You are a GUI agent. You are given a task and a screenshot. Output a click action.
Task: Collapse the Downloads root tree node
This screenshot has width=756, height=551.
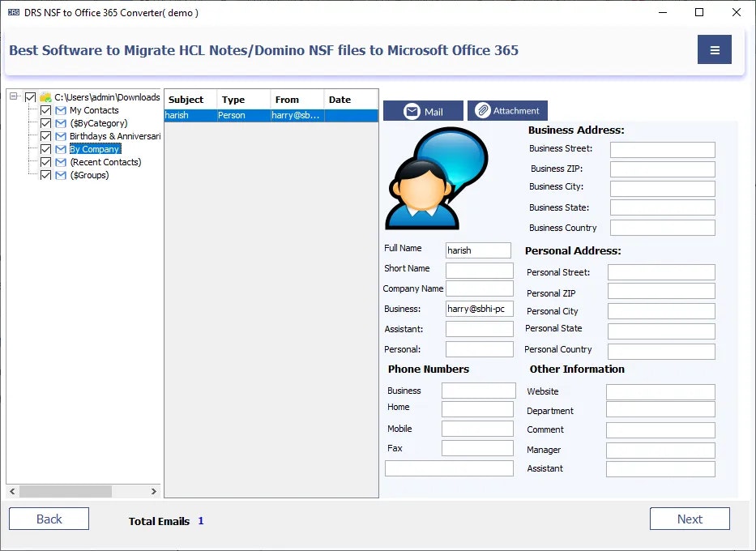coord(13,96)
